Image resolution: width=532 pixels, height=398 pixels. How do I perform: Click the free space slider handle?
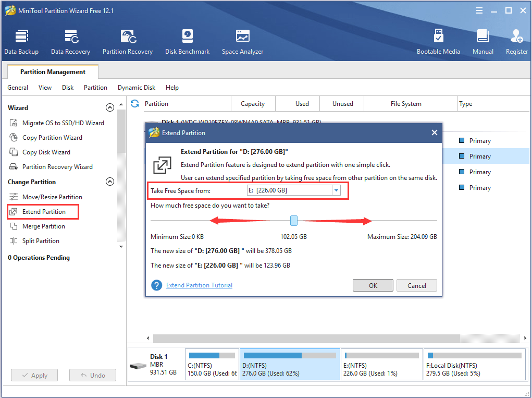294,221
